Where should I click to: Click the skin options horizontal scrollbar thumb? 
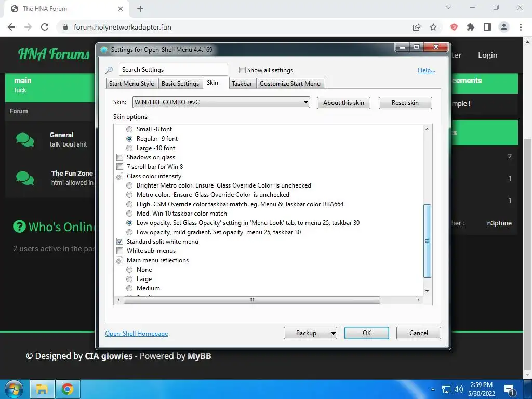pos(252,300)
